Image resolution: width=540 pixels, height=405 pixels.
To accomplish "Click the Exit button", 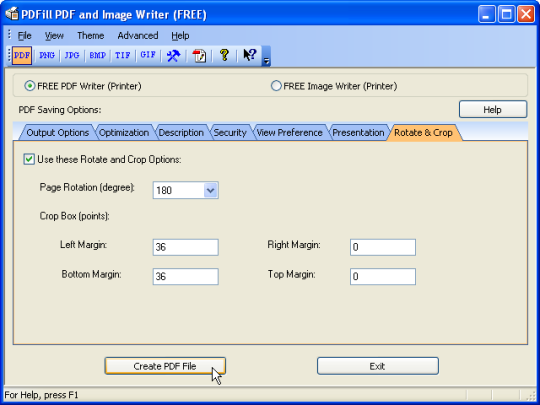I will point(378,366).
